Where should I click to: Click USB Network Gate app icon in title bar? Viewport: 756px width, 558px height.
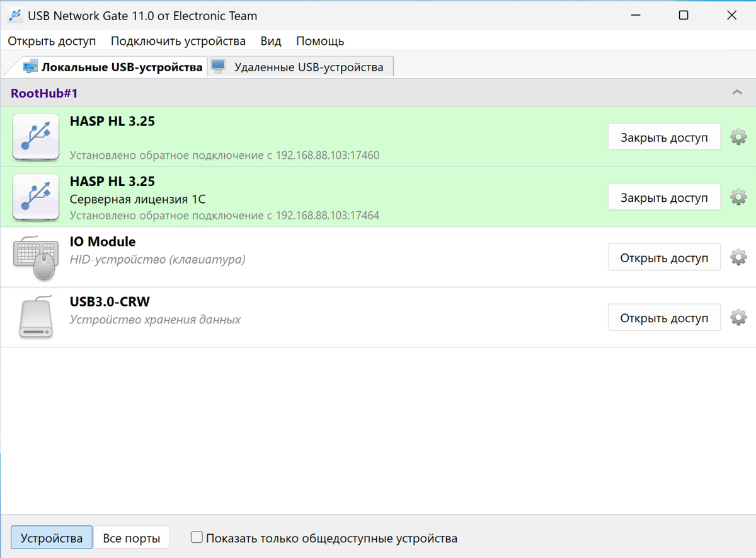[x=15, y=15]
